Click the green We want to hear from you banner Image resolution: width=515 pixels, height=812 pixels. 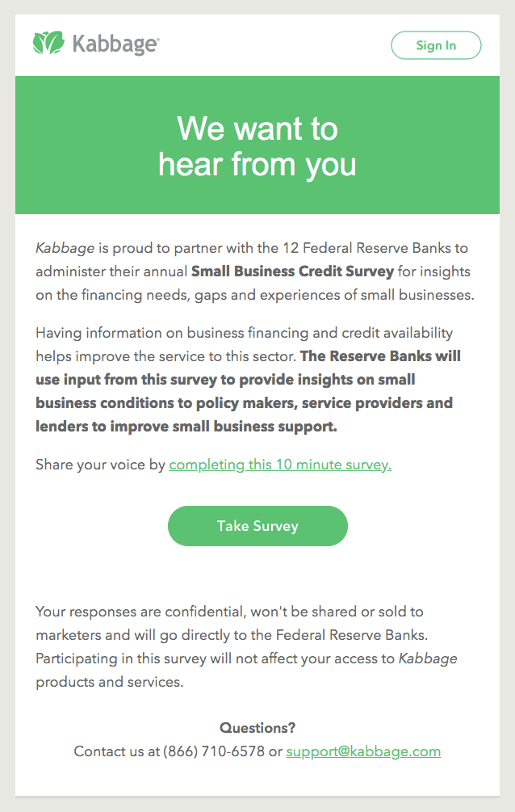click(x=257, y=145)
